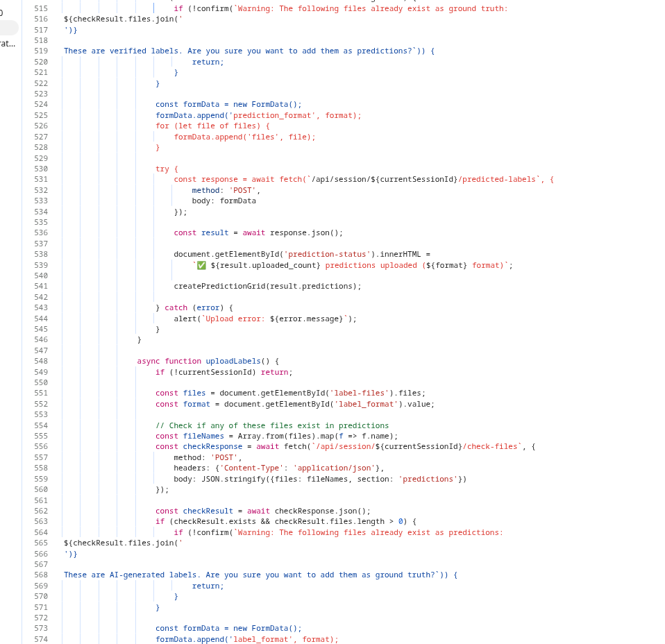Click the 'already exist as ground truth:' warning line
The height and width of the screenshot is (644, 665).
point(341,8)
